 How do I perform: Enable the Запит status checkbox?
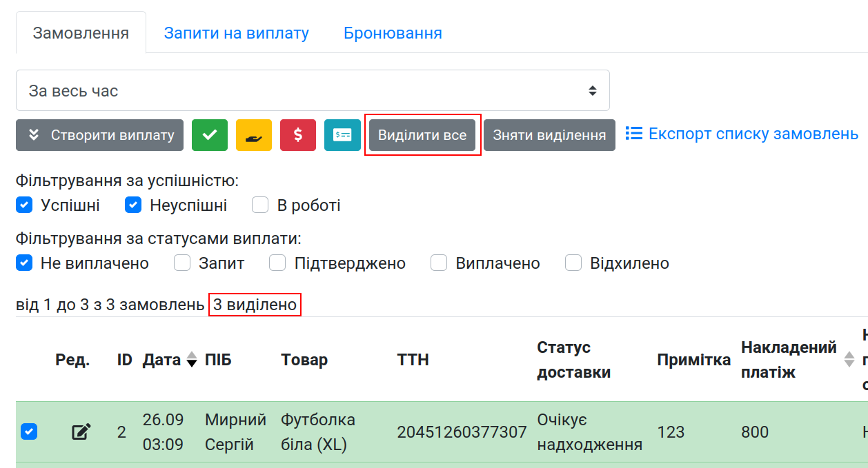point(182,263)
